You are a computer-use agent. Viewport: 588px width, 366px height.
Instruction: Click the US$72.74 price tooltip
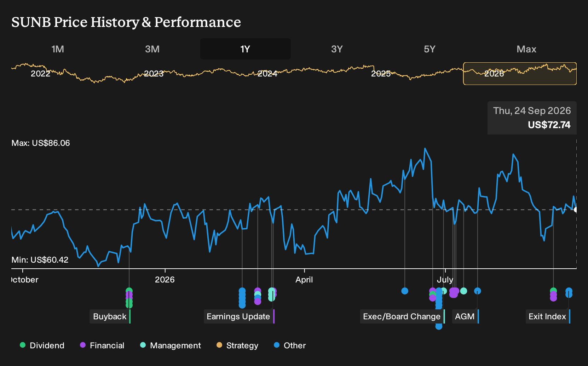[x=532, y=118]
